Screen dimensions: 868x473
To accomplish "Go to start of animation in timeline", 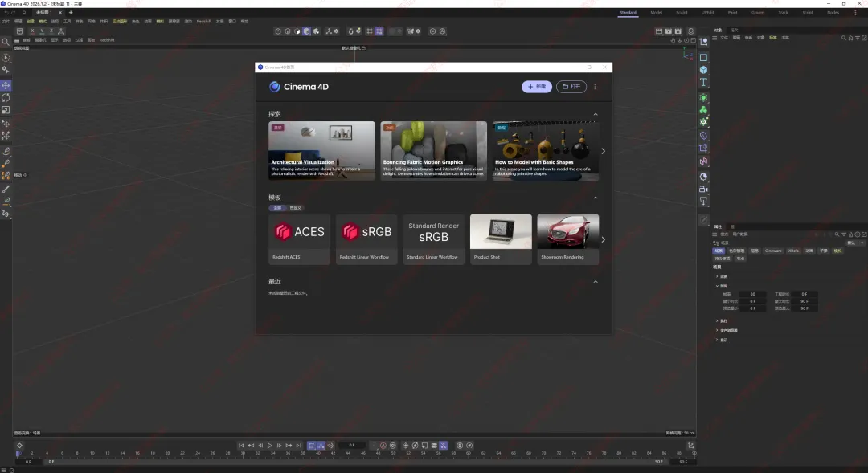I will pos(241,446).
